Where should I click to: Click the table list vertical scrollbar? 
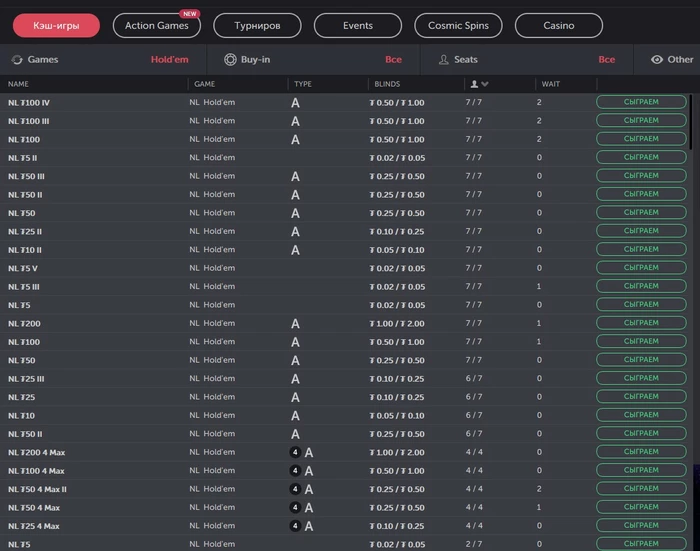point(691,122)
